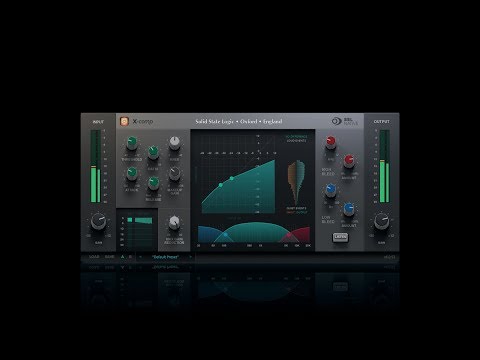Image resolution: width=480 pixels, height=360 pixels.
Task: Click the orange X-comp power icon
Action: (124, 121)
